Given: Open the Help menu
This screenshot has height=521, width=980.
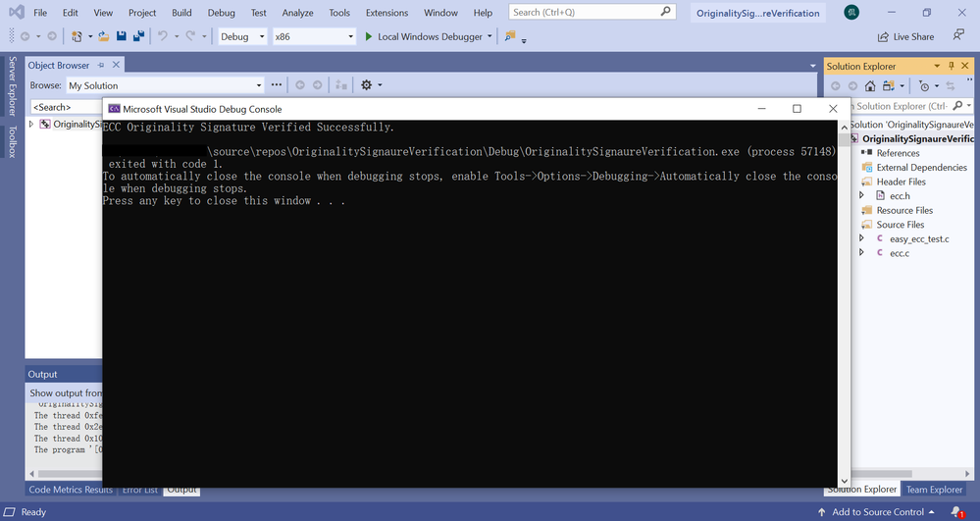Looking at the screenshot, I should 483,13.
